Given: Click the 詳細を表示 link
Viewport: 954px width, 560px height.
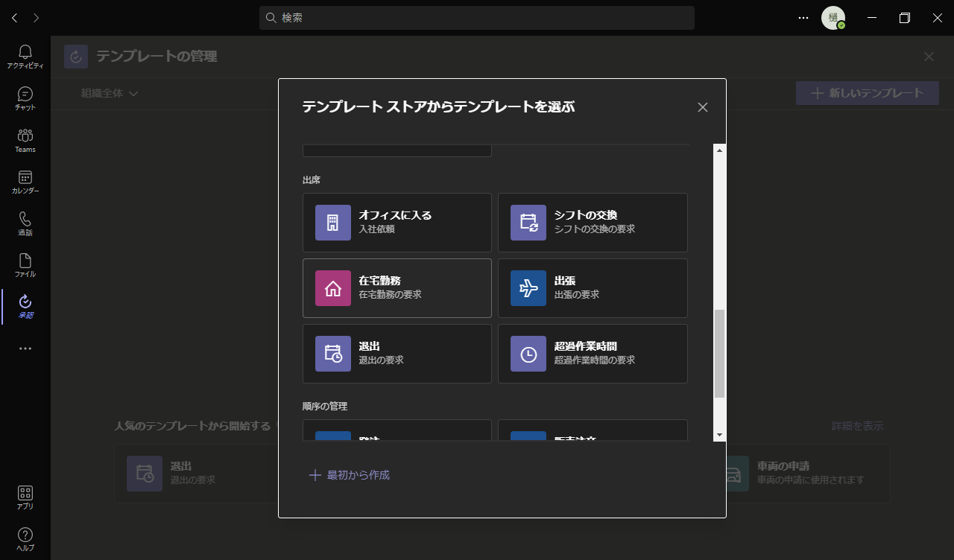Looking at the screenshot, I should (857, 426).
